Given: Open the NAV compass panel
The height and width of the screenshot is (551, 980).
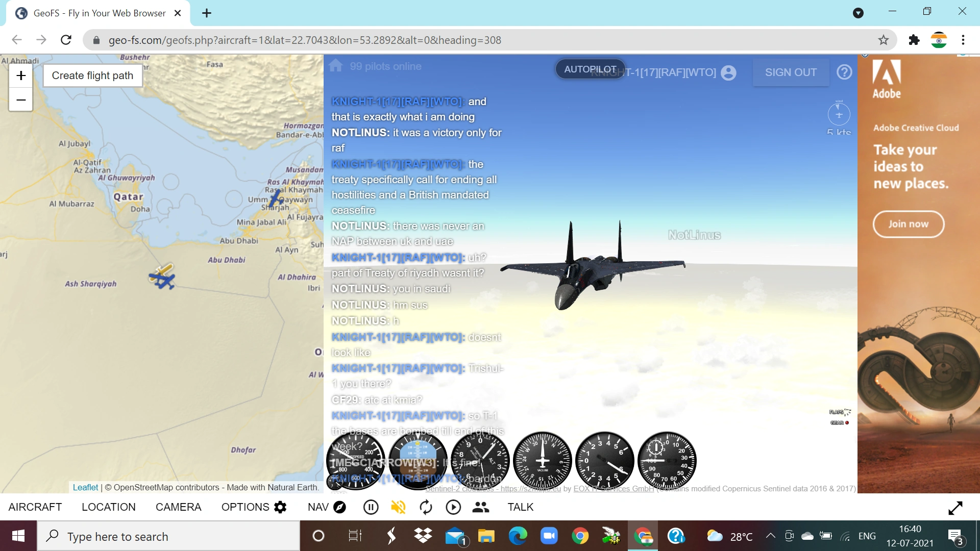Looking at the screenshot, I should pyautogui.click(x=327, y=507).
